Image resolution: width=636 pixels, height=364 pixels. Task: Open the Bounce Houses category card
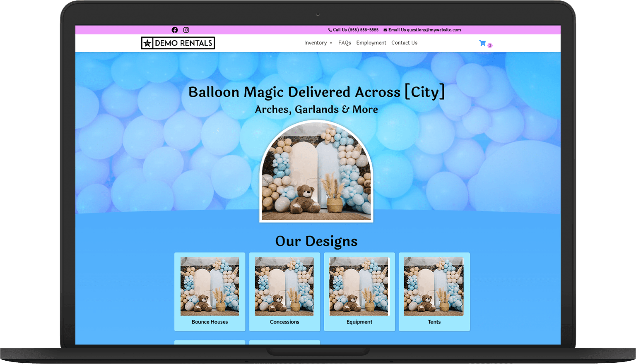click(210, 292)
